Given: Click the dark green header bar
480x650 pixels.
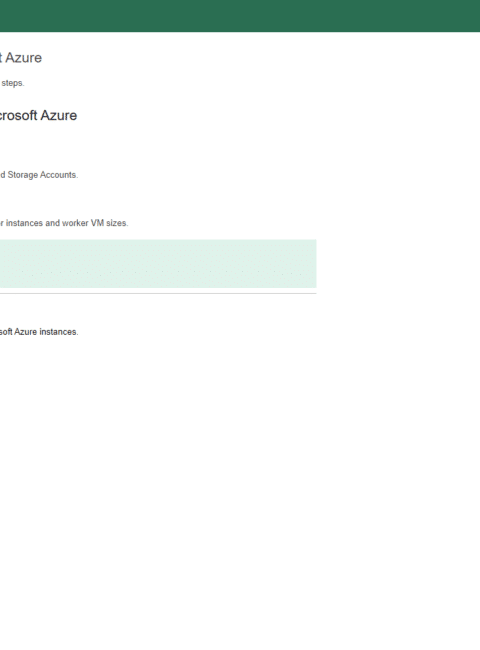Looking at the screenshot, I should click(240, 16).
